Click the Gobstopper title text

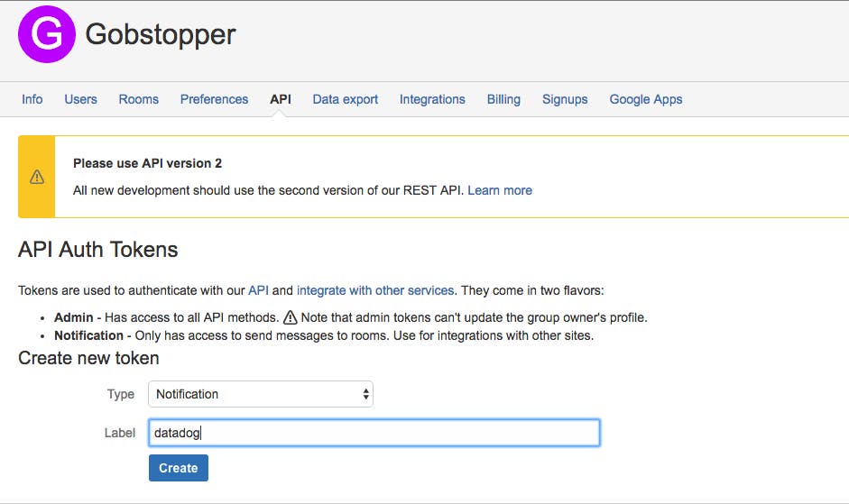click(x=161, y=34)
